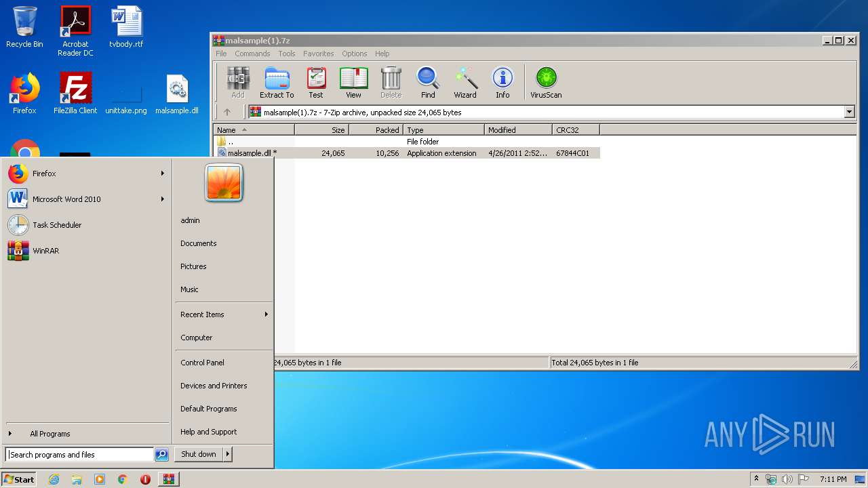Expand Firefox jump list arrow
Viewport: 868px width, 488px height.
pyautogui.click(x=163, y=174)
